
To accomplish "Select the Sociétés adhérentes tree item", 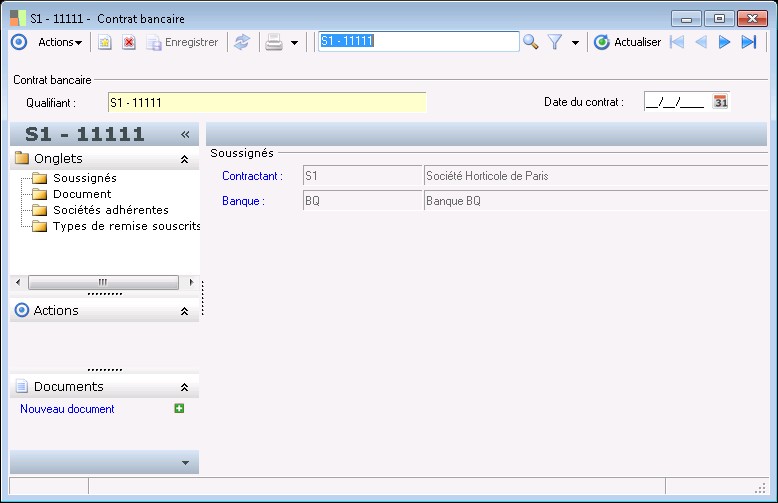I will (x=111, y=210).
